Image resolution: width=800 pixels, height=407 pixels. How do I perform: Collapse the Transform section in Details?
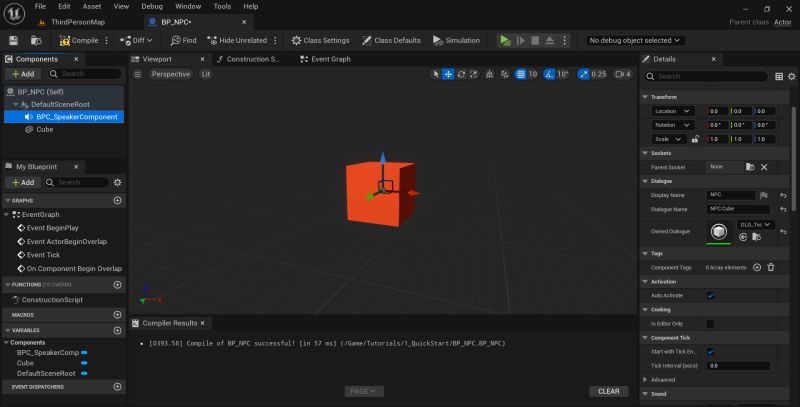(x=645, y=97)
